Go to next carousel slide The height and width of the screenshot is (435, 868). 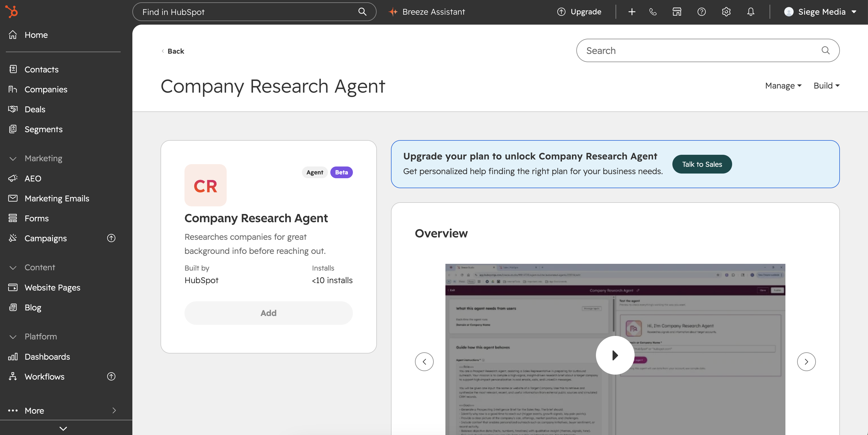tap(806, 362)
